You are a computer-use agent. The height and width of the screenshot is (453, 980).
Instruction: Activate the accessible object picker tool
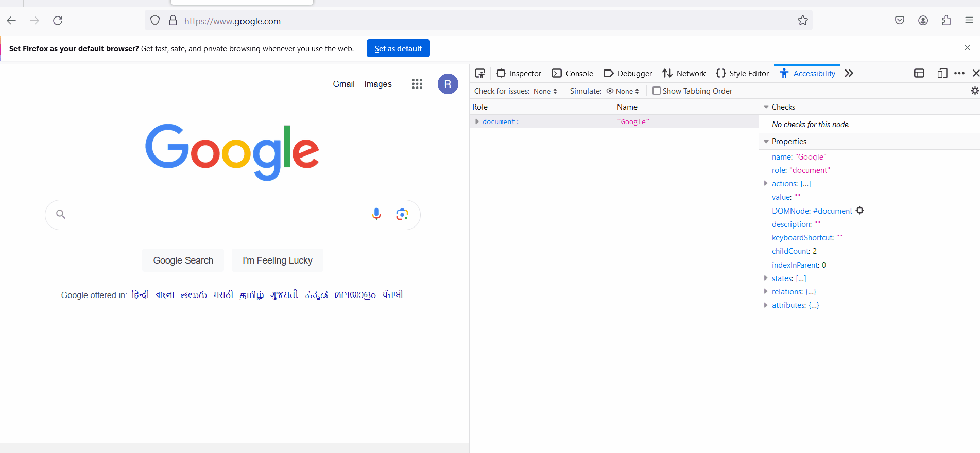480,74
